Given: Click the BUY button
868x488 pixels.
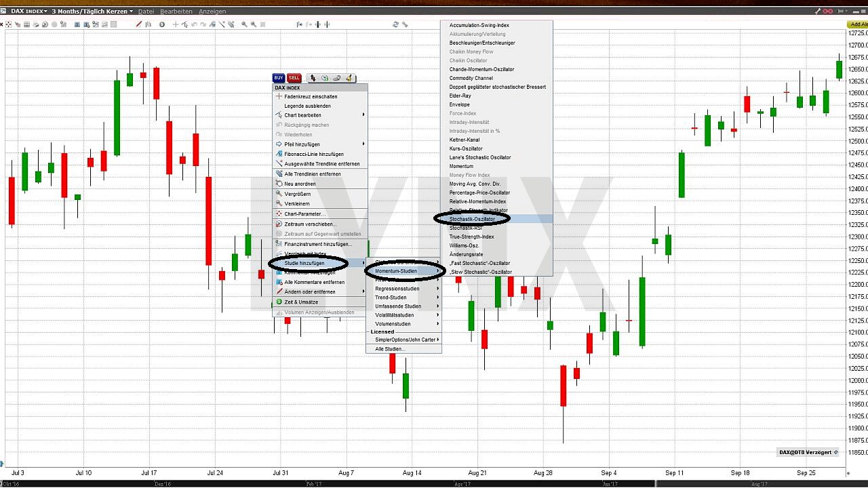Looking at the screenshot, I should [x=278, y=78].
